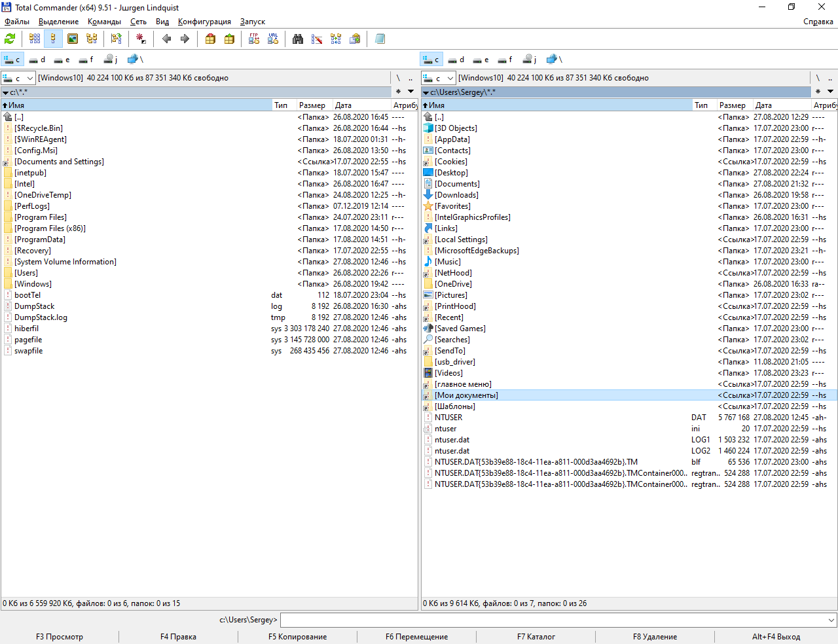Open right panel favorites asterisk menu
838x644 pixels.
(818, 92)
